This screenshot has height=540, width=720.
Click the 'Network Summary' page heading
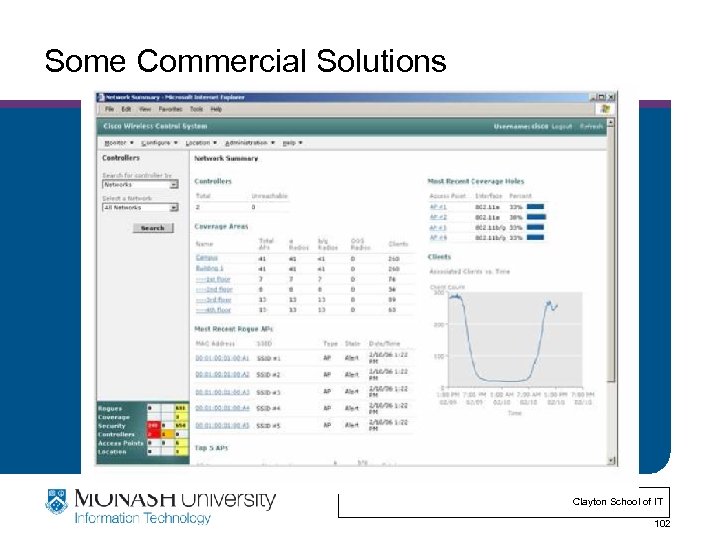[x=226, y=158]
